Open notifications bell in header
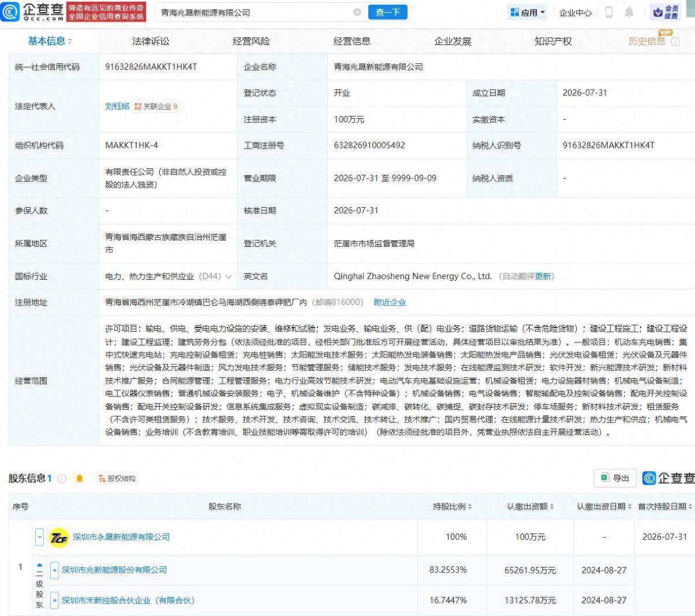The width and height of the screenshot is (695, 616). pyautogui.click(x=629, y=12)
